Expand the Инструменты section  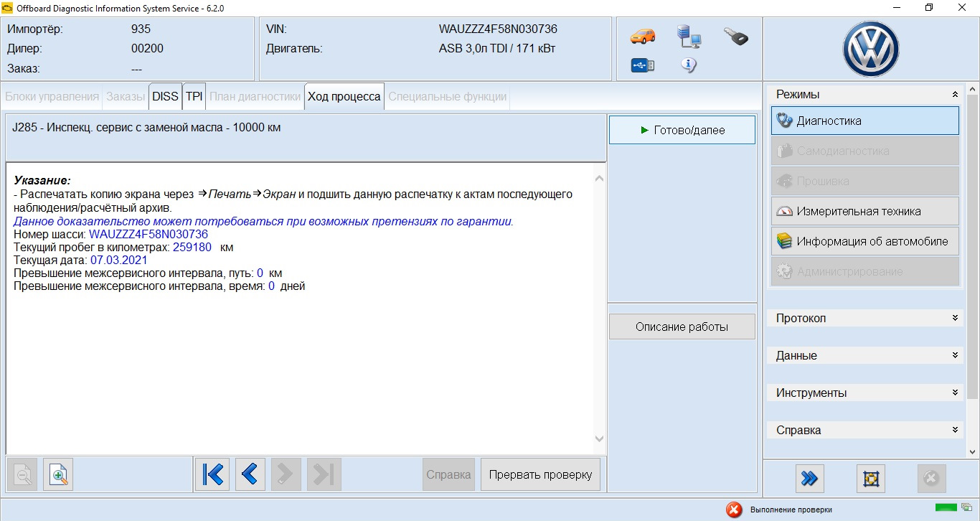955,393
